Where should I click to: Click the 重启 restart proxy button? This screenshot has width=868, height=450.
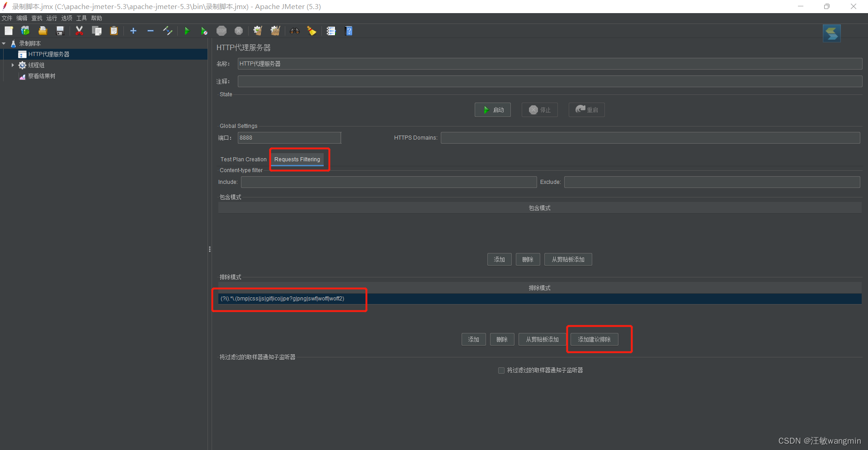586,110
